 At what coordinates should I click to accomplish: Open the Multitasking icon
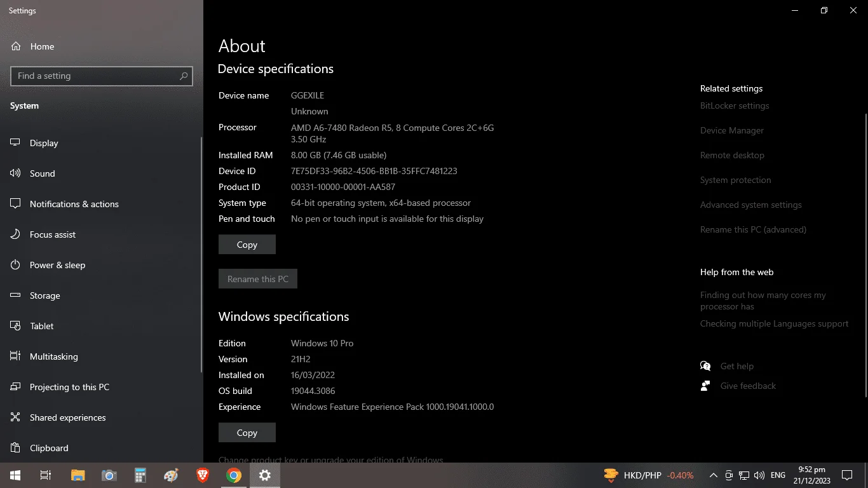(16, 356)
